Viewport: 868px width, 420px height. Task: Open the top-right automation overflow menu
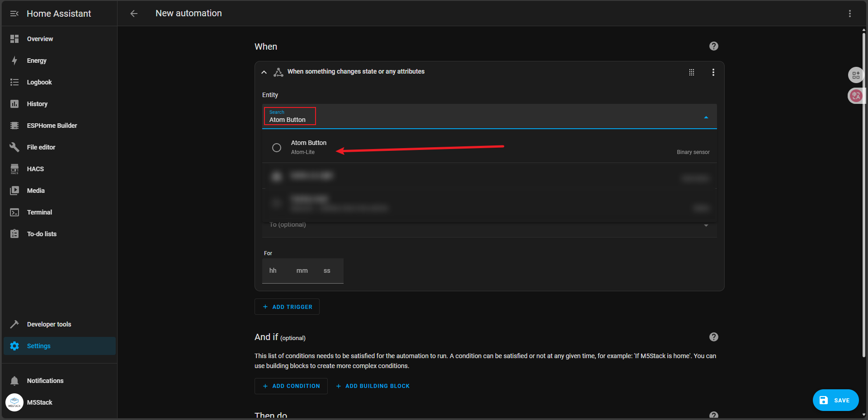pyautogui.click(x=850, y=14)
